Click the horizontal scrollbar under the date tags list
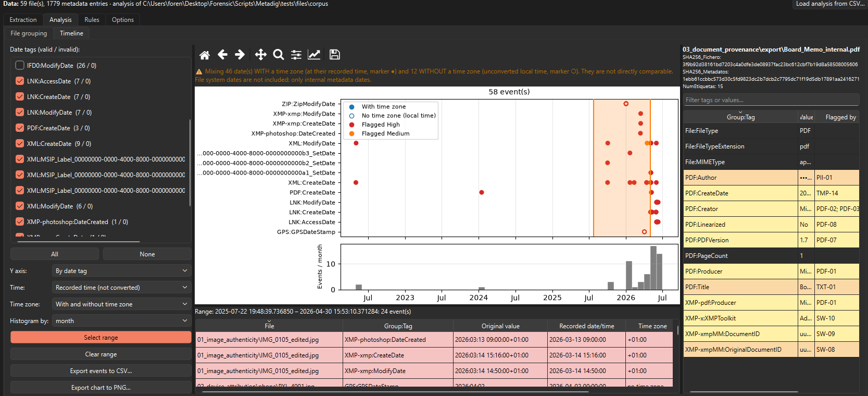The image size is (868, 396). tap(78, 242)
